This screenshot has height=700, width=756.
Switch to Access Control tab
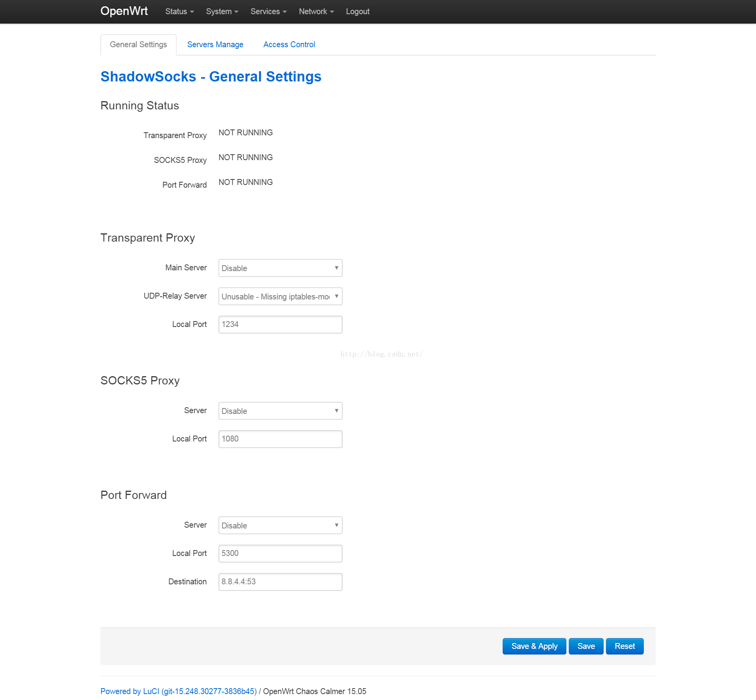(289, 44)
